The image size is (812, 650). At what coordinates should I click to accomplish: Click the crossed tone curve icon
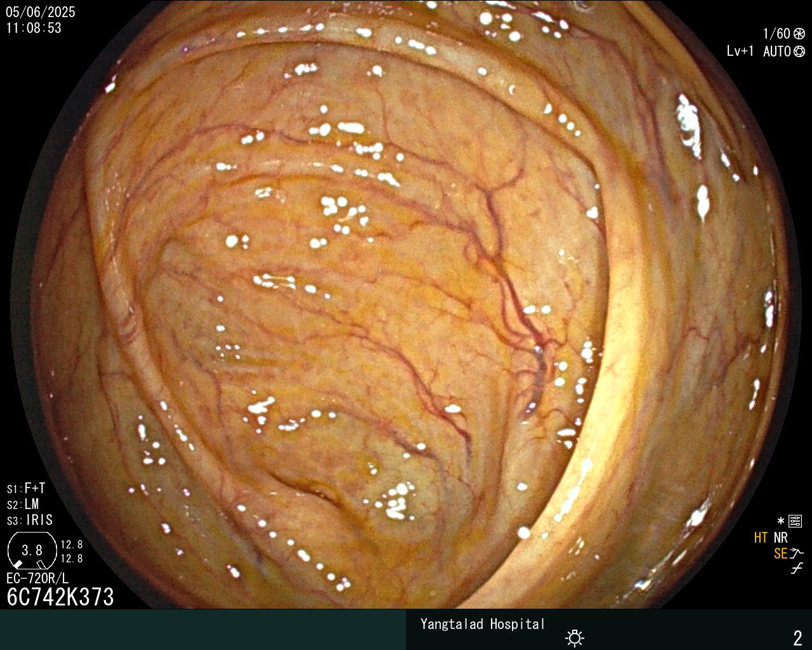point(797,569)
